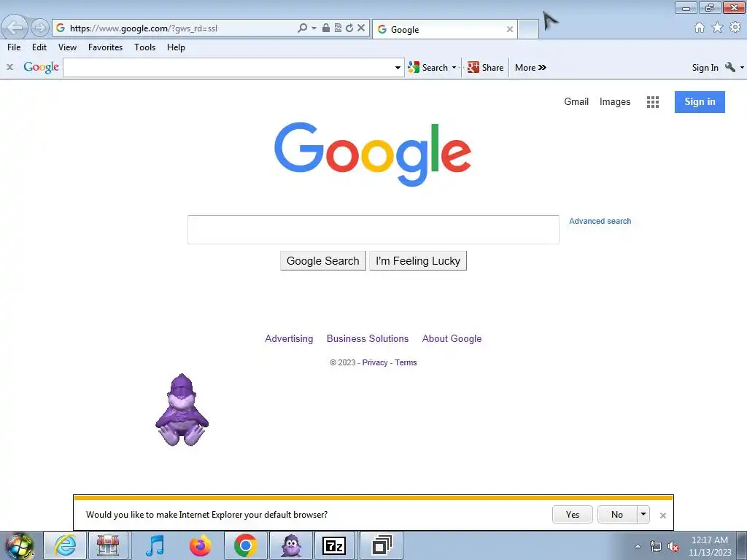Screen dimensions: 747x560
Task: Click I'm Feeling Lucky button
Action: pyautogui.click(x=418, y=261)
